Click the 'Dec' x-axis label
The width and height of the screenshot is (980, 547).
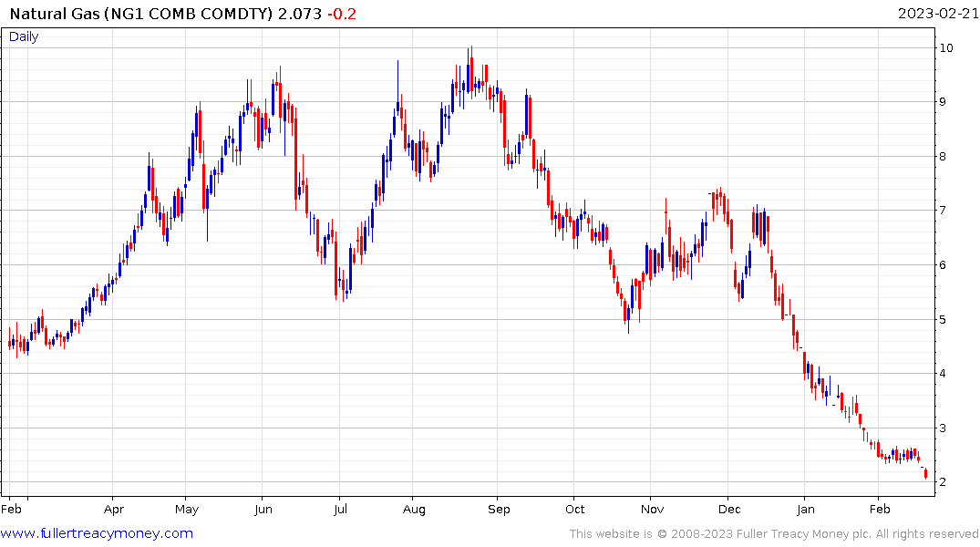[x=729, y=510]
